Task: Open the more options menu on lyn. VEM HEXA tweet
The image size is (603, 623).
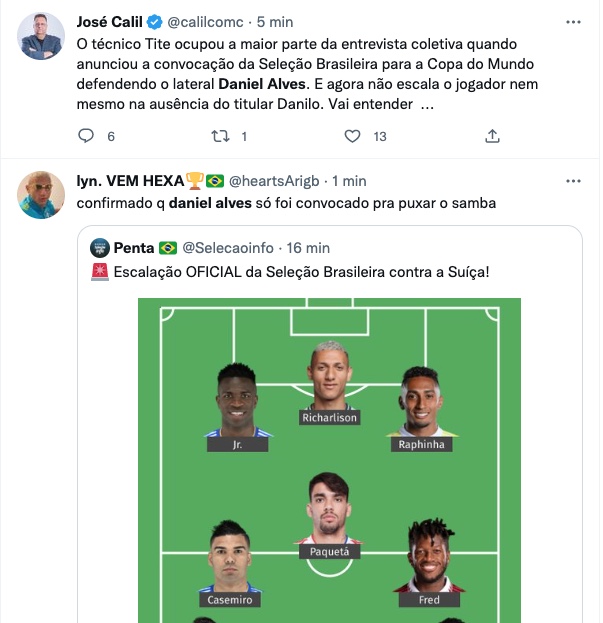Action: [573, 181]
